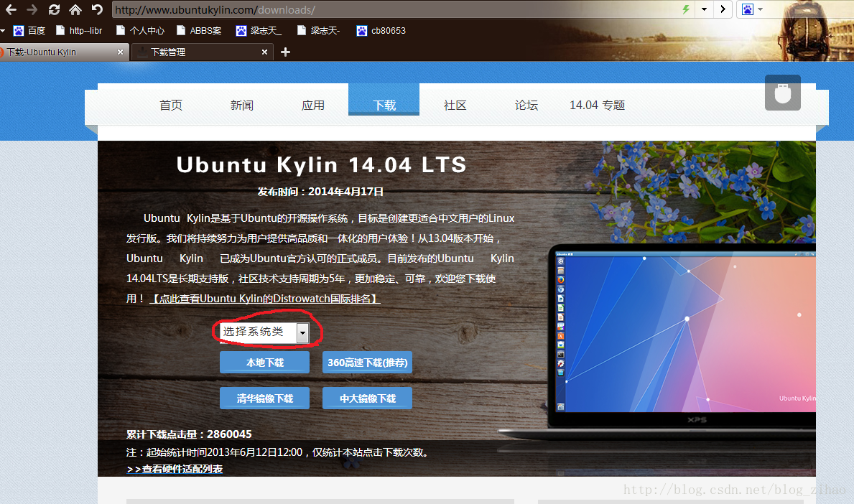Open the Distrowatch国际排名 link

265,299
